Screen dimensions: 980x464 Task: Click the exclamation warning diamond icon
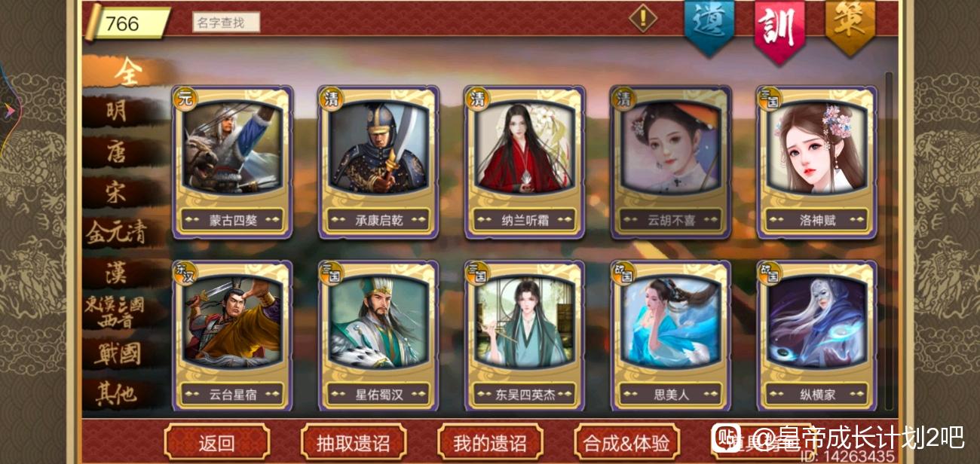643,17
